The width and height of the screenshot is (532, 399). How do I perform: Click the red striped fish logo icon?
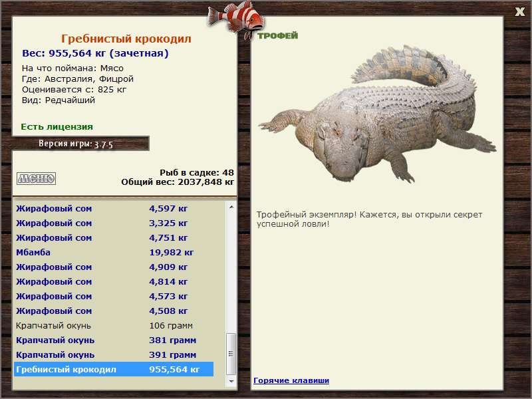pyautogui.click(x=237, y=18)
